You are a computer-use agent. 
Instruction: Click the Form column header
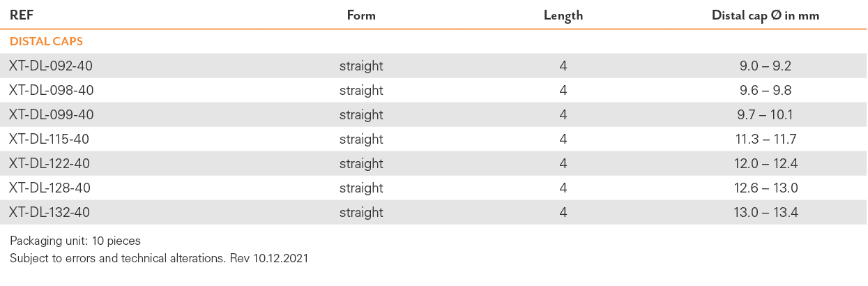coord(361,16)
